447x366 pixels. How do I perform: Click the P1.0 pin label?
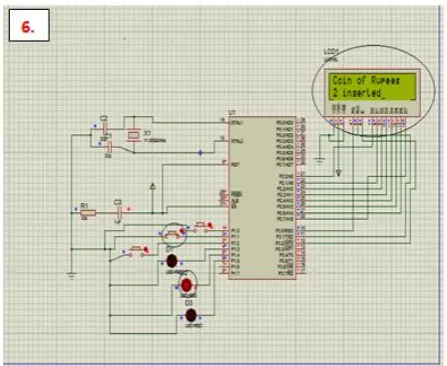pyautogui.click(x=235, y=231)
